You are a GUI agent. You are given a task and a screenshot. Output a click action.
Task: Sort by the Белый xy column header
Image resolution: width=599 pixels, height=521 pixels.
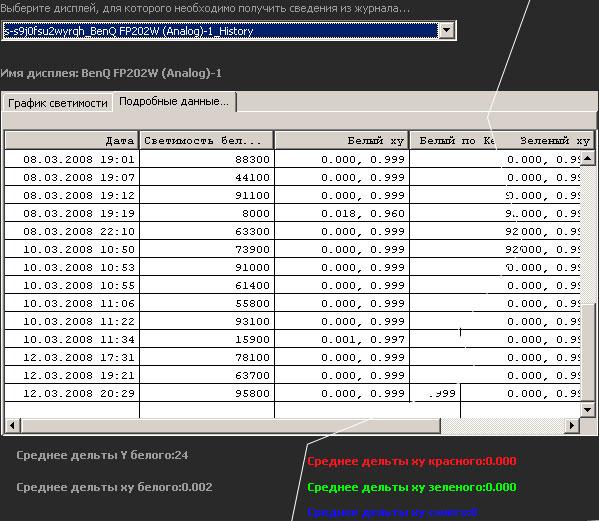pos(342,140)
